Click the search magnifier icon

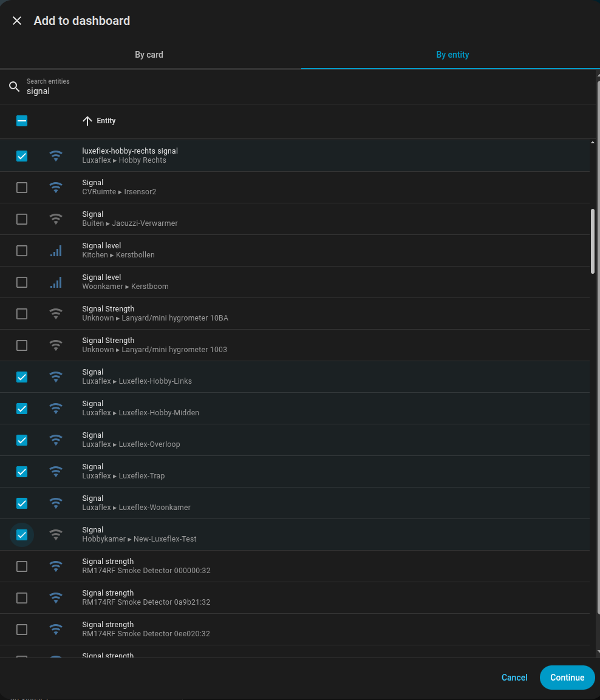(15, 87)
